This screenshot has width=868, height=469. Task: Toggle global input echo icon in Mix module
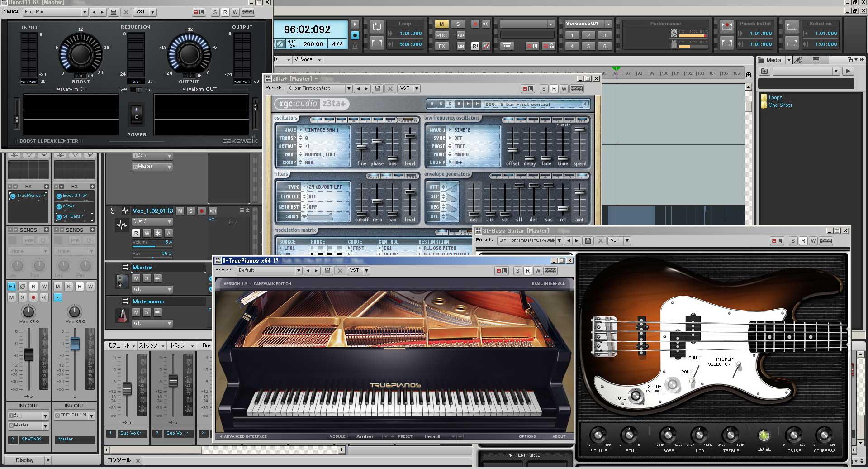pos(486,24)
